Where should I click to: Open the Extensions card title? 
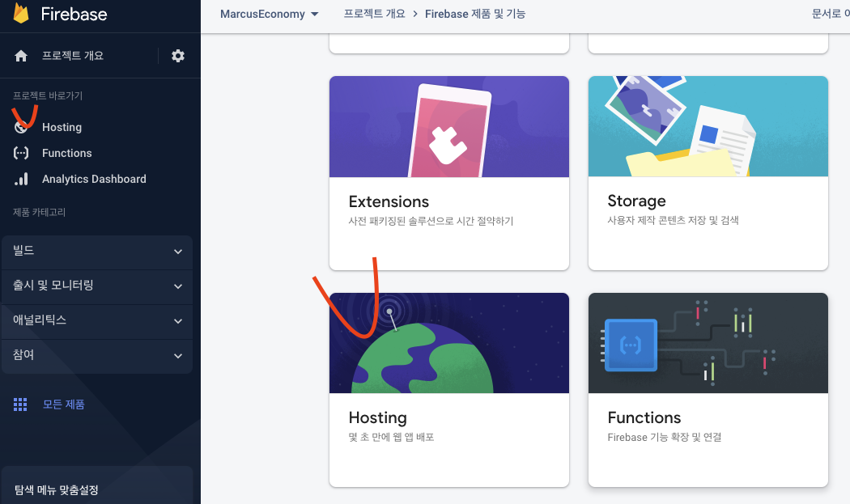[389, 201]
